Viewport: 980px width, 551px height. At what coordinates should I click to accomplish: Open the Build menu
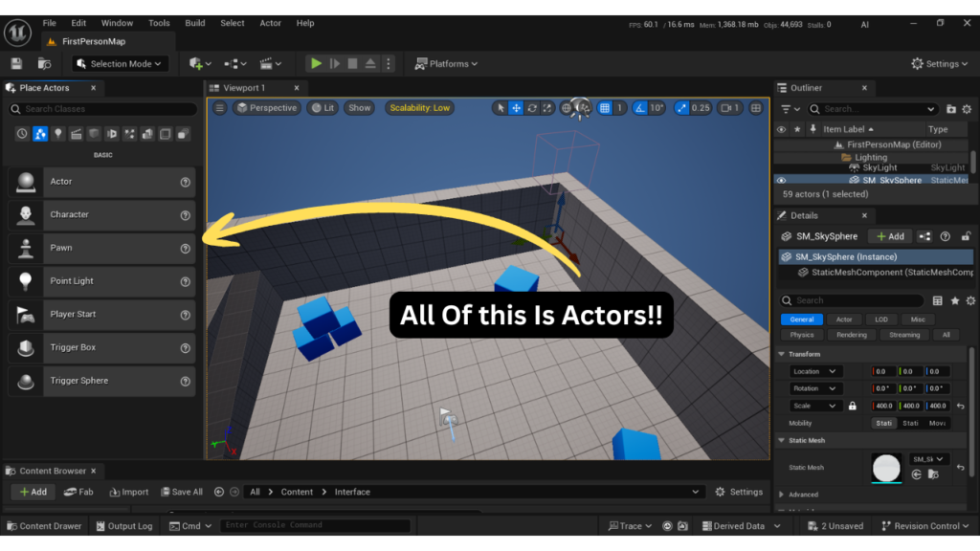click(x=195, y=23)
